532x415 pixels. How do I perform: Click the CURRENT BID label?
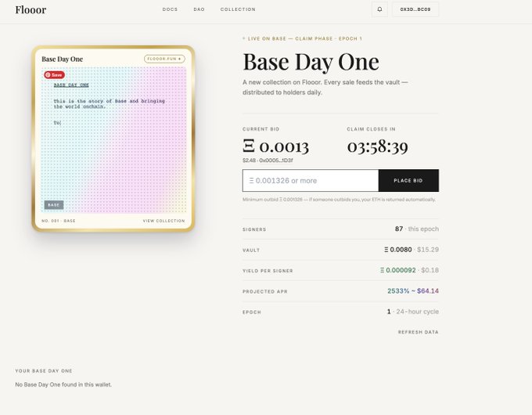coord(261,129)
